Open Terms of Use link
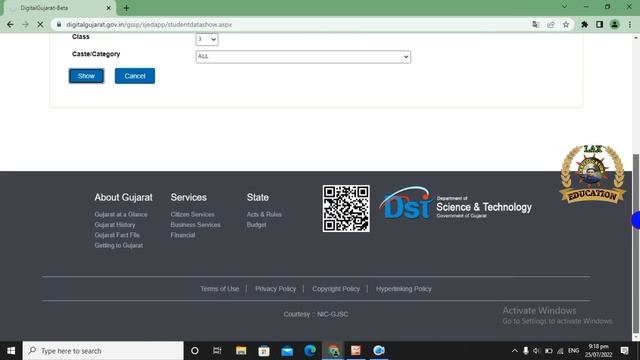Screen dimensions: 640x360 [220, 289]
